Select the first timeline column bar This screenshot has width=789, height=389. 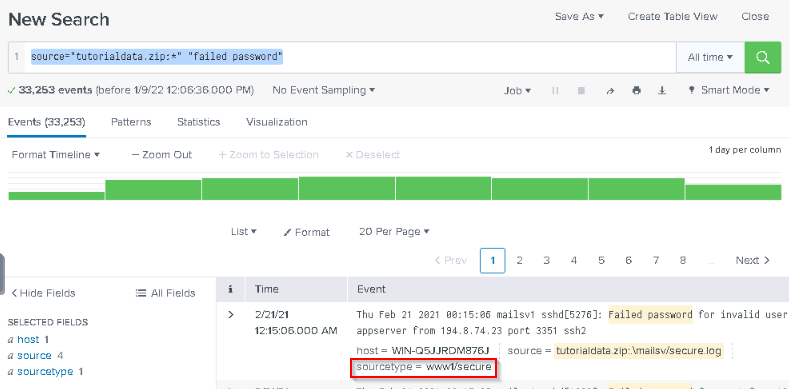point(56,195)
